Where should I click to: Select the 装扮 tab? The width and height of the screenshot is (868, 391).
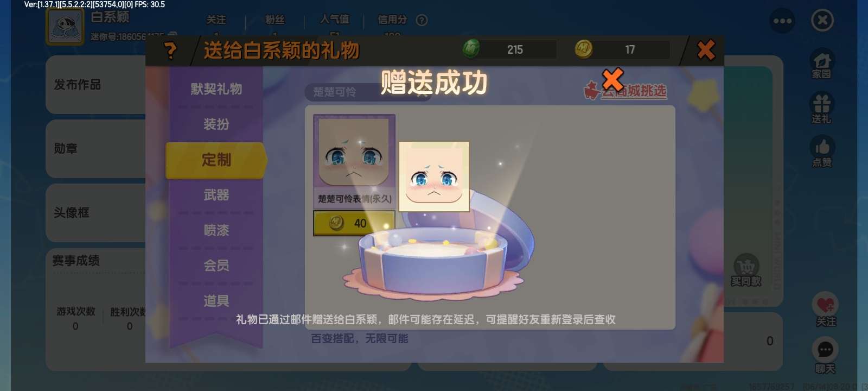[x=216, y=124]
